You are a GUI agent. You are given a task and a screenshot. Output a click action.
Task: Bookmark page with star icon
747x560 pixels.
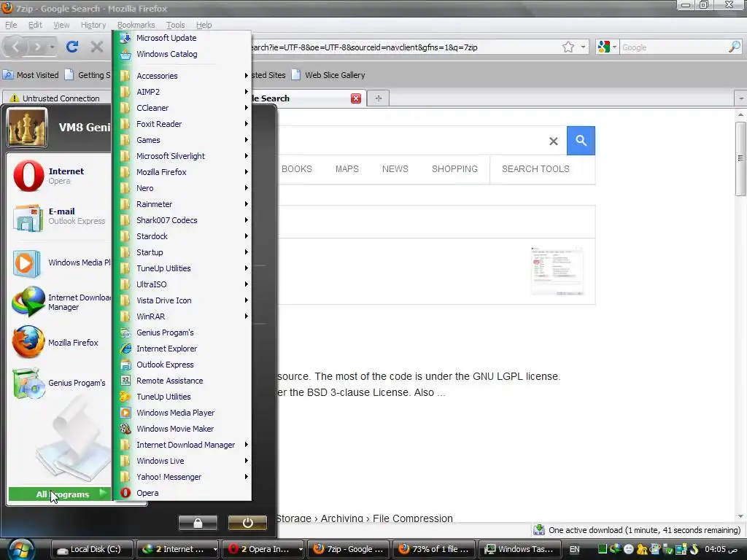click(x=568, y=47)
